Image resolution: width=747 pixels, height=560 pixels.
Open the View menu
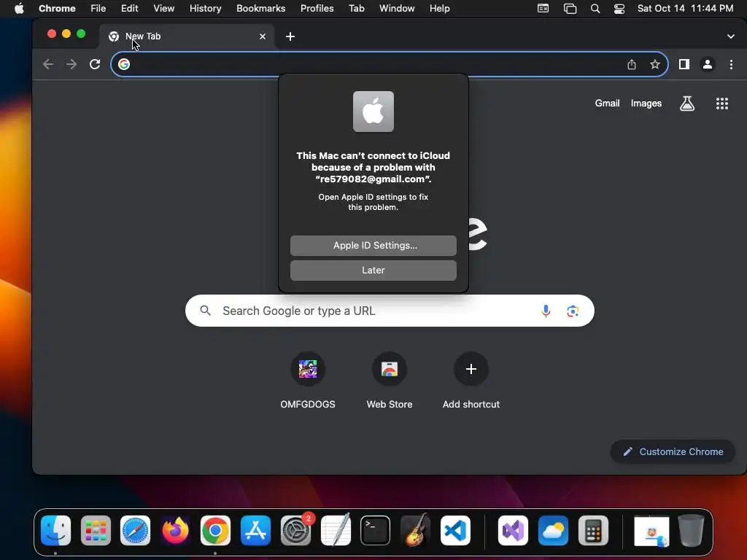[x=164, y=8]
